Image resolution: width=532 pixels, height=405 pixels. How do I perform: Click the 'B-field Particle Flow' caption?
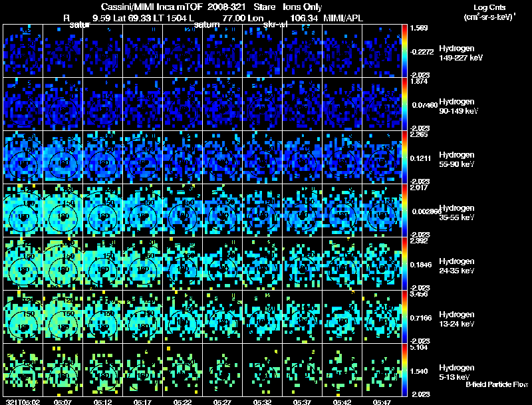497,384
